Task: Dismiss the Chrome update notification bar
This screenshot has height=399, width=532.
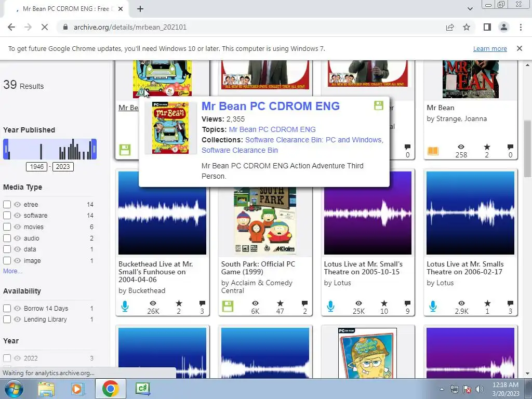Action: [x=519, y=48]
